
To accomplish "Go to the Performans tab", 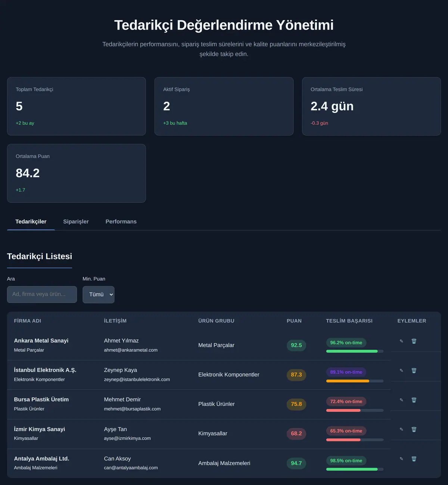I will tap(121, 222).
